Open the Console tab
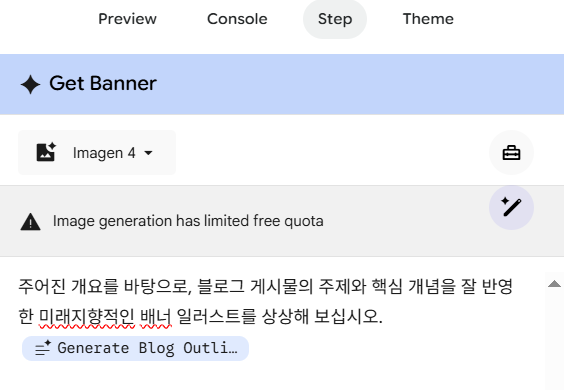564x390 pixels. pos(237,19)
